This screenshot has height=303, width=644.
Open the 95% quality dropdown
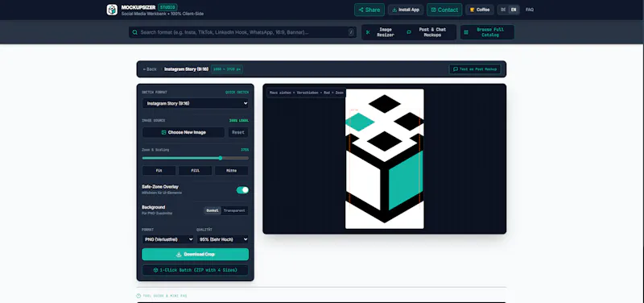tap(223, 239)
